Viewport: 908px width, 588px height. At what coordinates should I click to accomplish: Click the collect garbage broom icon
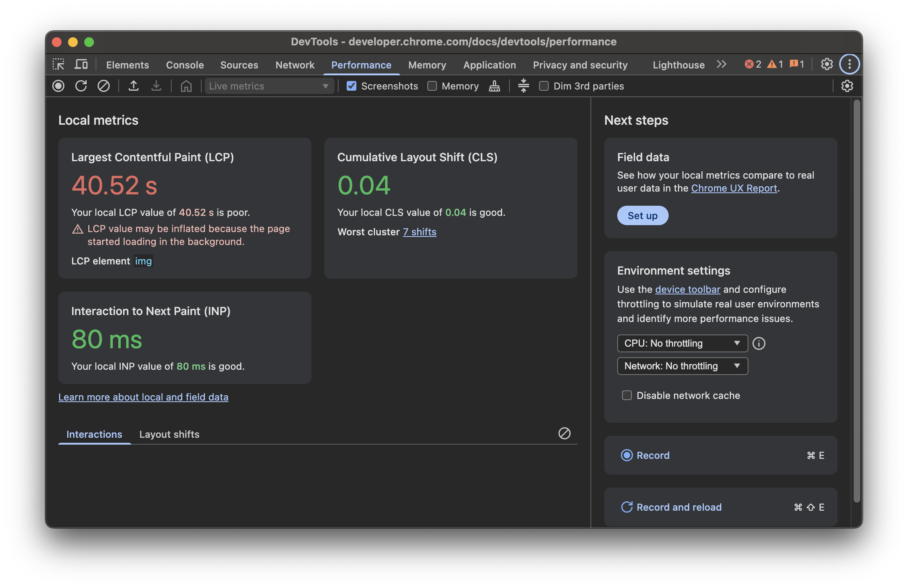pos(494,86)
